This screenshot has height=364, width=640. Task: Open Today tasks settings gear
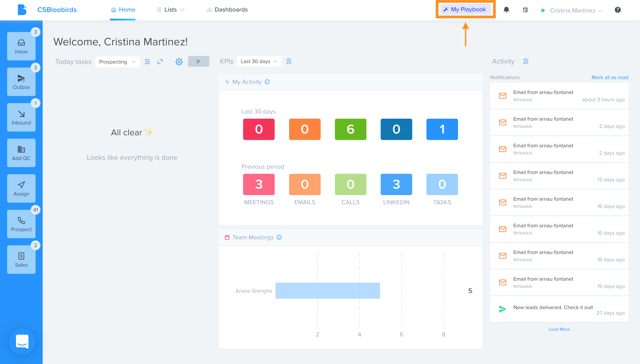pos(179,62)
